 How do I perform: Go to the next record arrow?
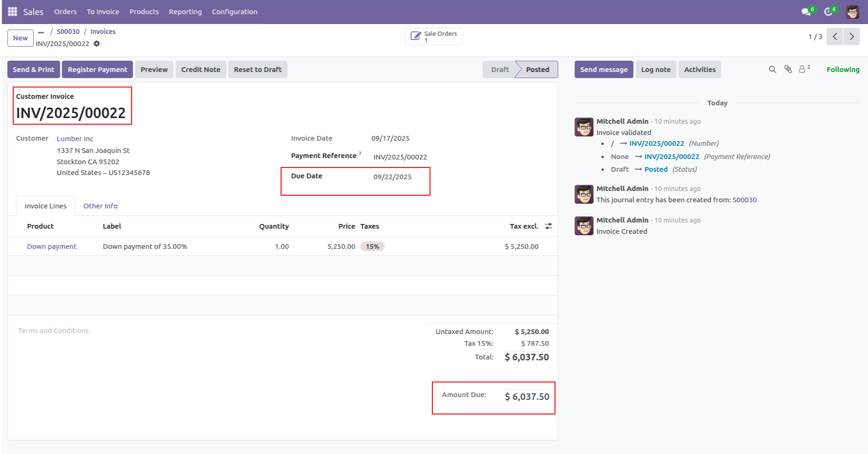pos(852,37)
